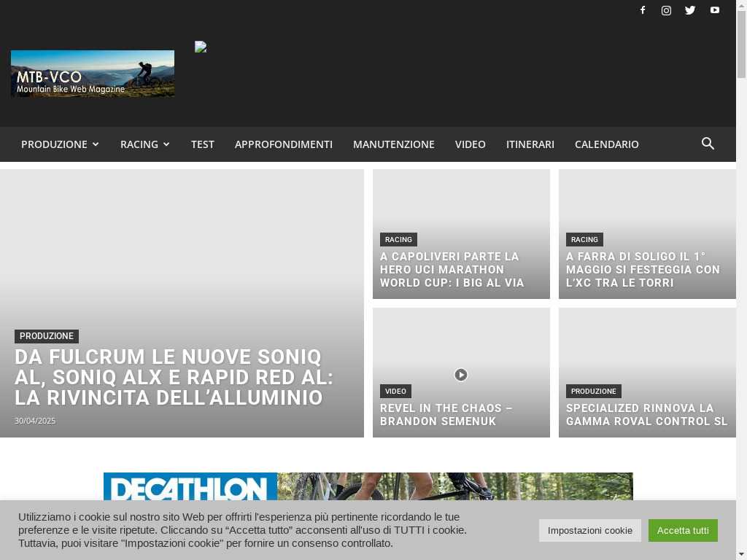Play the Revel in the Chaos video
This screenshot has height=560, width=747.
click(461, 375)
